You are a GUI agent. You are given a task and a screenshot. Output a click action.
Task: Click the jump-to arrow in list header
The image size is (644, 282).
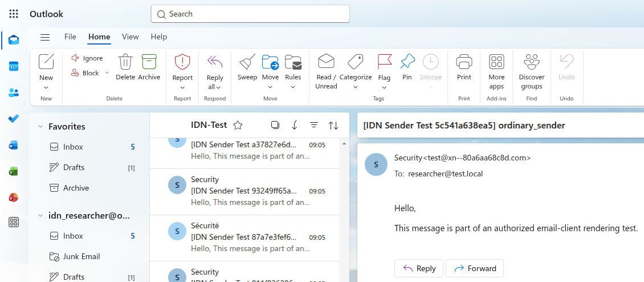295,125
